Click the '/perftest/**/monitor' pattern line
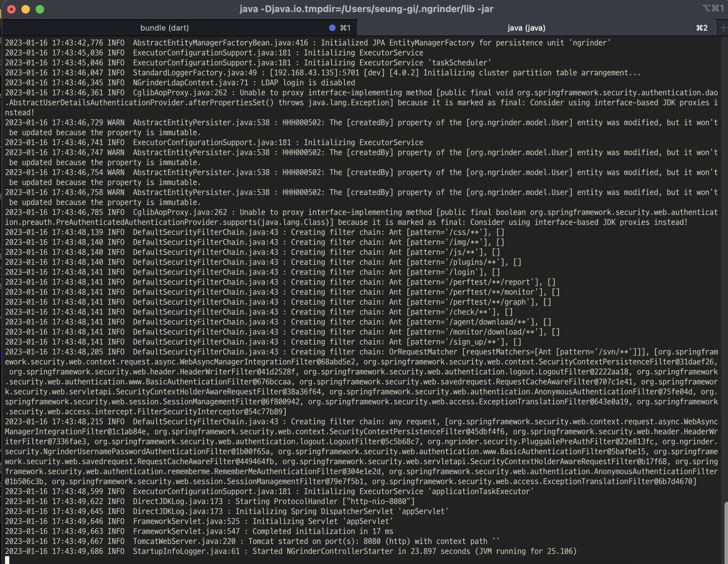 click(283, 292)
